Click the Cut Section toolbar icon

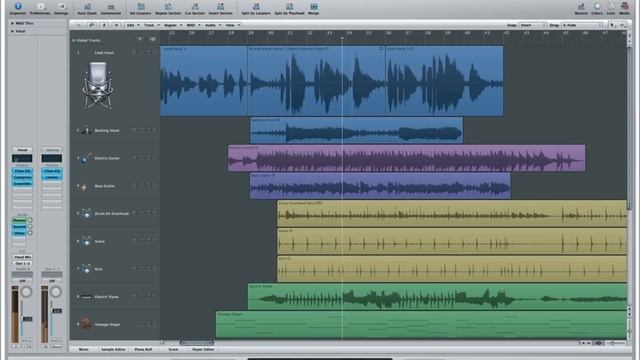(x=195, y=8)
